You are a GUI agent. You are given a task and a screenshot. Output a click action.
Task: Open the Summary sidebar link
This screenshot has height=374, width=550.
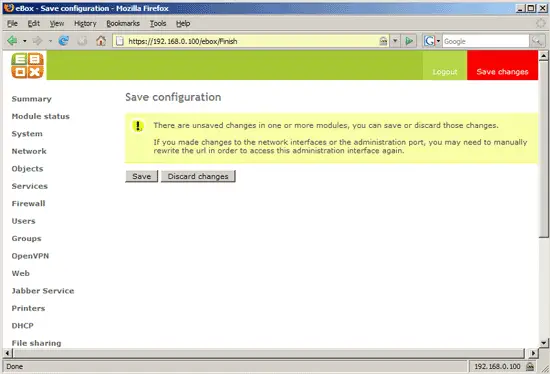[32, 99]
